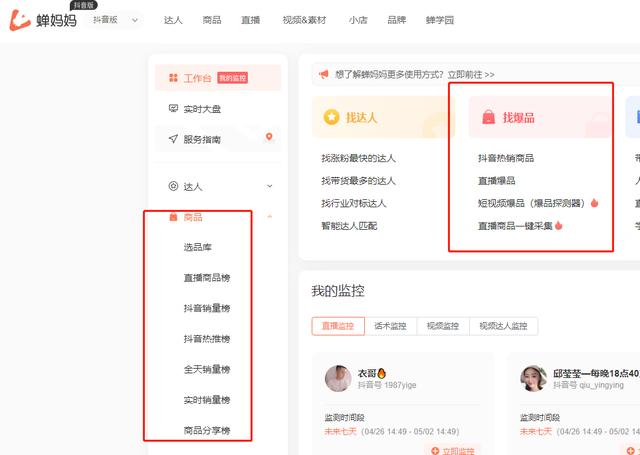Click the 蝉妈妈 logo icon
The width and height of the screenshot is (640, 455).
click(x=20, y=20)
